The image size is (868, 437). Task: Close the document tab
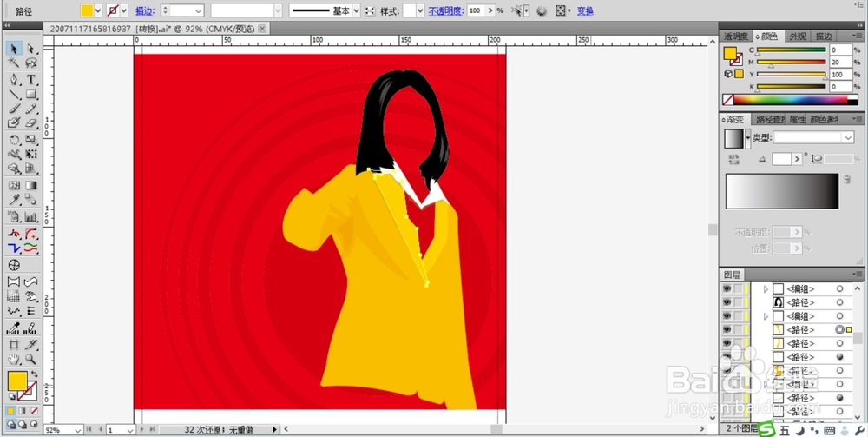262,29
